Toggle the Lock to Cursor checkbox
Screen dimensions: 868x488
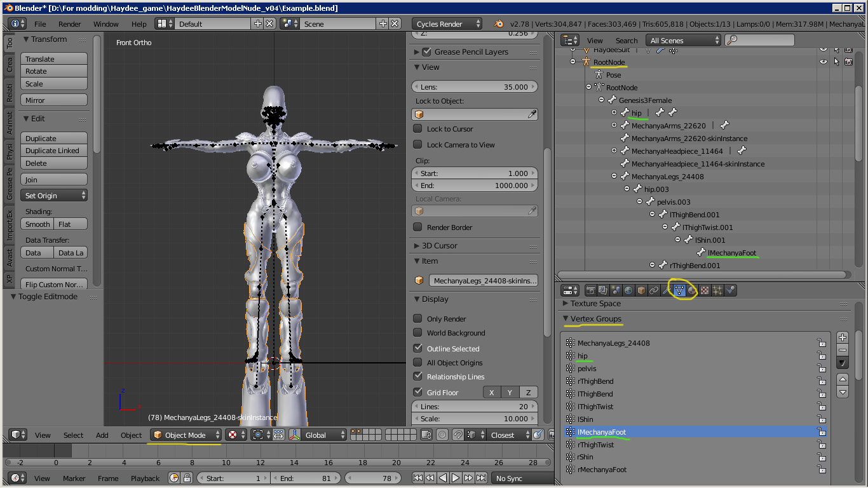(x=417, y=129)
